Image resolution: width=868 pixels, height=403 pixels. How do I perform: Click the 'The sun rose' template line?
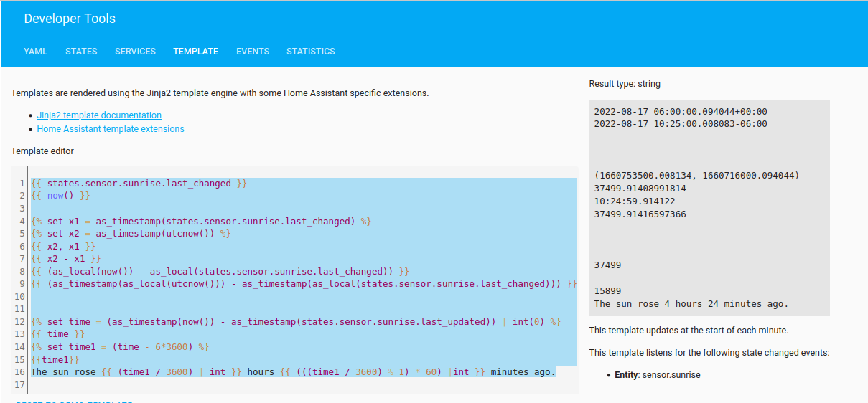click(293, 372)
